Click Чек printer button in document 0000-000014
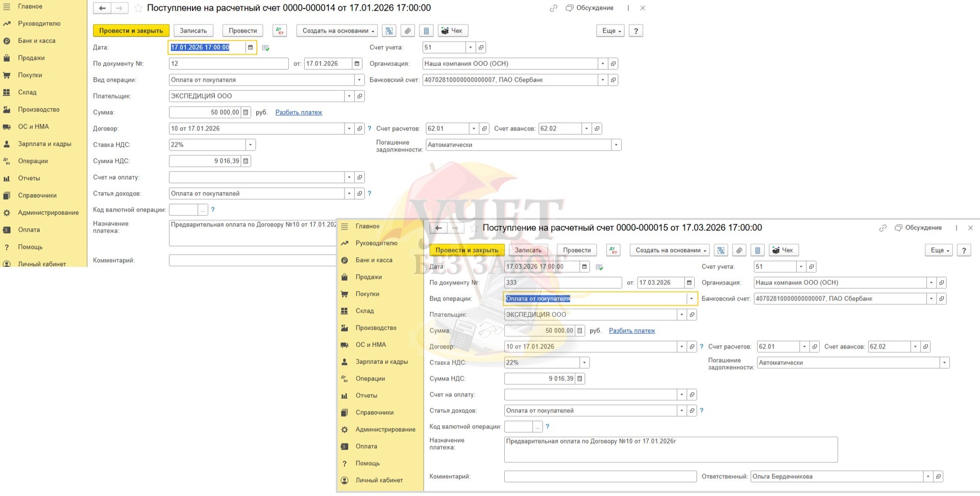The image size is (980, 496). 451,31
